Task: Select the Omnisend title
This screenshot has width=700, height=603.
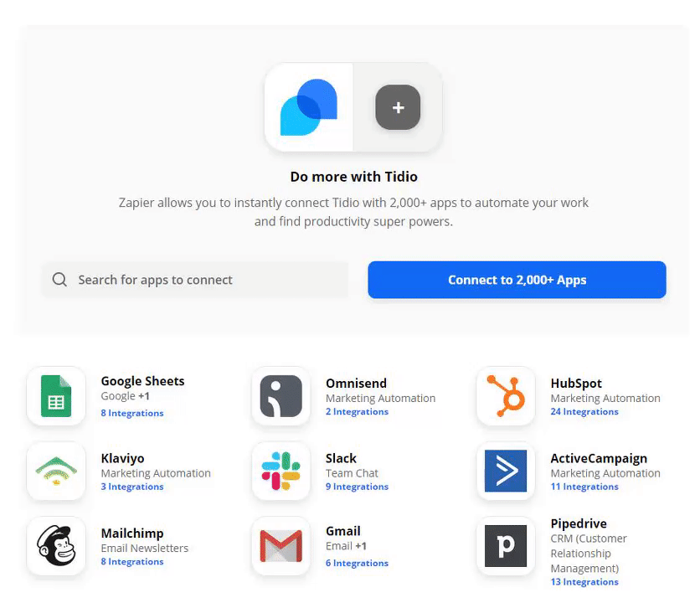Action: 356,384
